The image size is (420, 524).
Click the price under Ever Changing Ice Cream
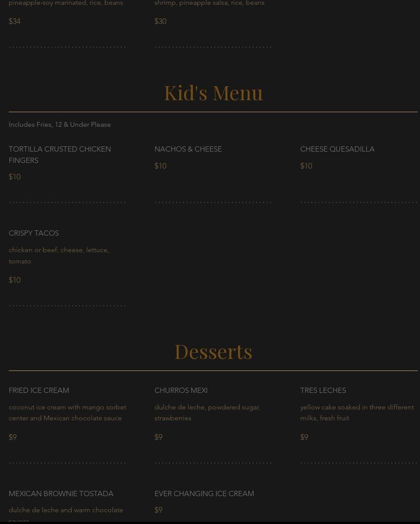(x=158, y=510)
